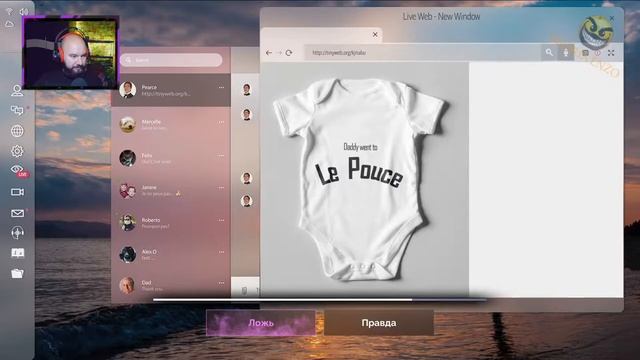Choose the Ложь answer button
Viewport: 640px width, 360px height.
tap(261, 322)
